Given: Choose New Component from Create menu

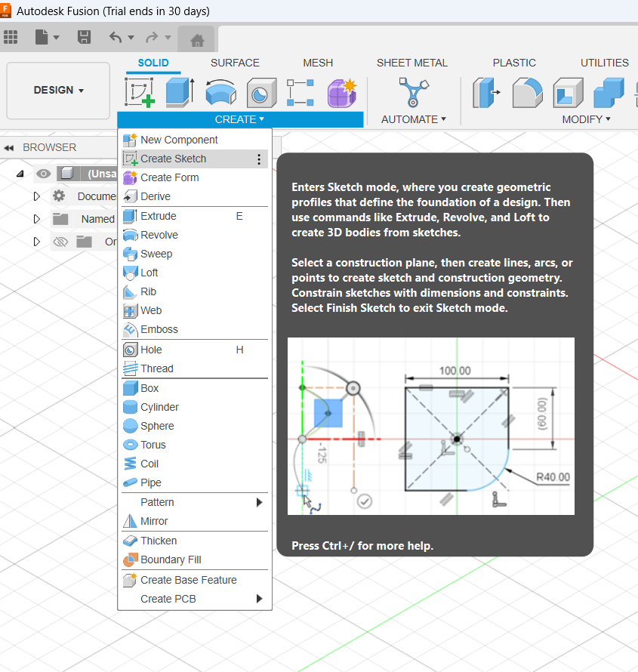Looking at the screenshot, I should 195,140.
